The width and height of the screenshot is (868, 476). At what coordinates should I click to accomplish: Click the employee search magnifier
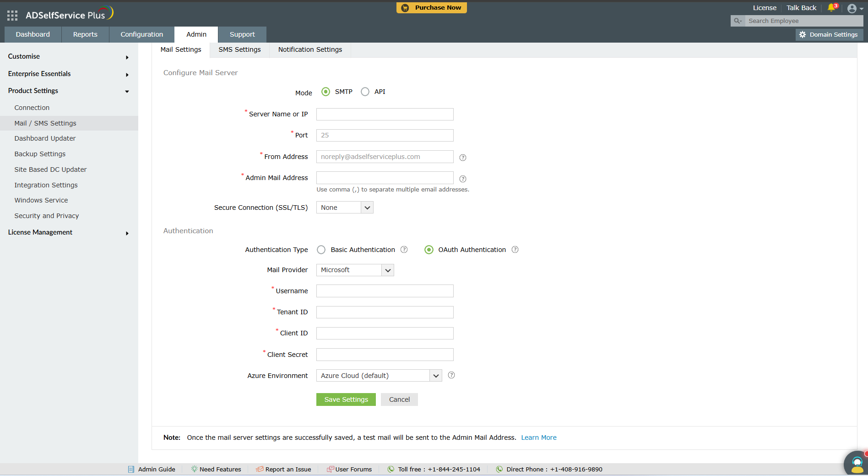click(x=738, y=21)
